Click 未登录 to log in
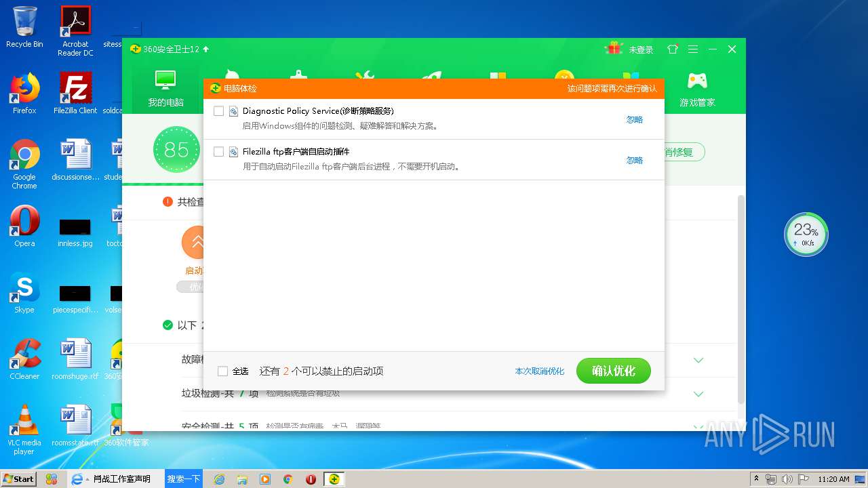 (641, 49)
